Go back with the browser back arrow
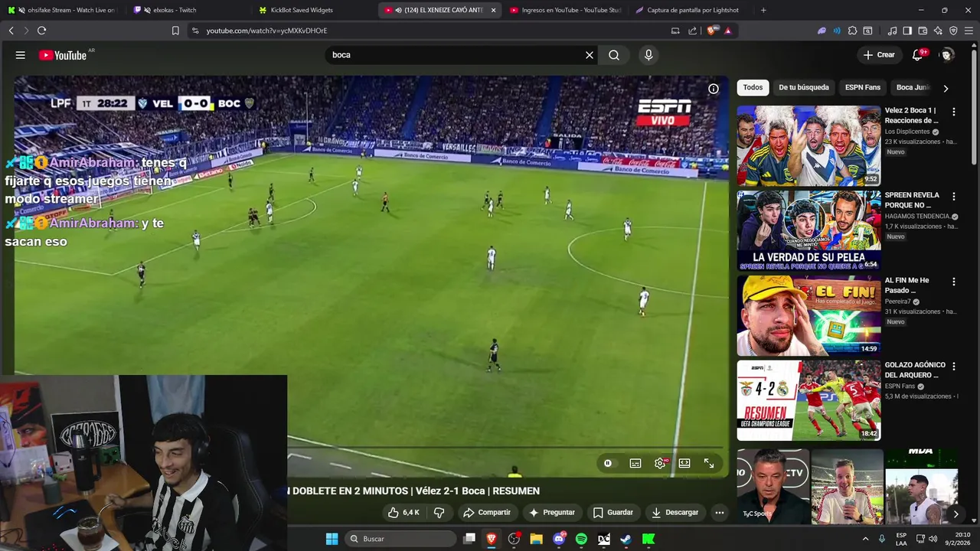This screenshot has width=980, height=551. click(x=11, y=31)
